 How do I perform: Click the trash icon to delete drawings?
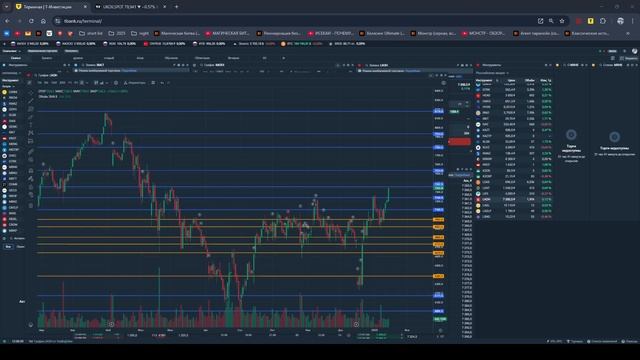coord(31,205)
